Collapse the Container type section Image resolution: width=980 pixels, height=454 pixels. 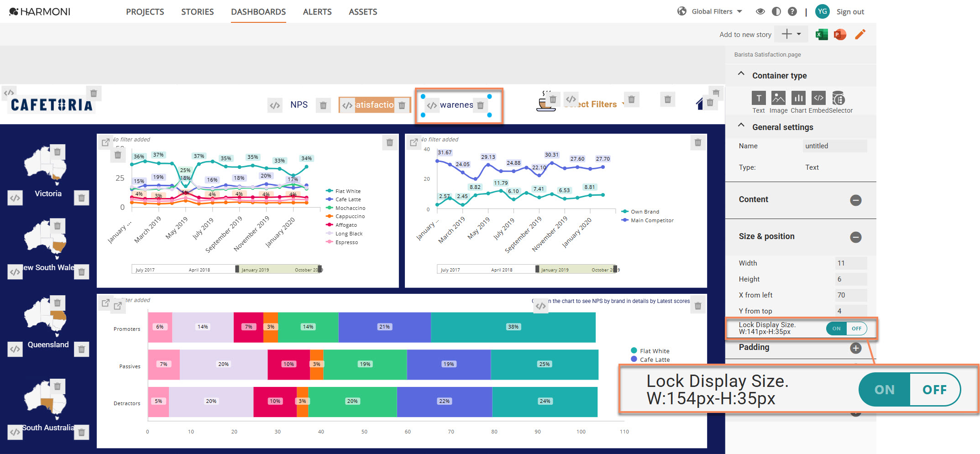click(x=741, y=74)
